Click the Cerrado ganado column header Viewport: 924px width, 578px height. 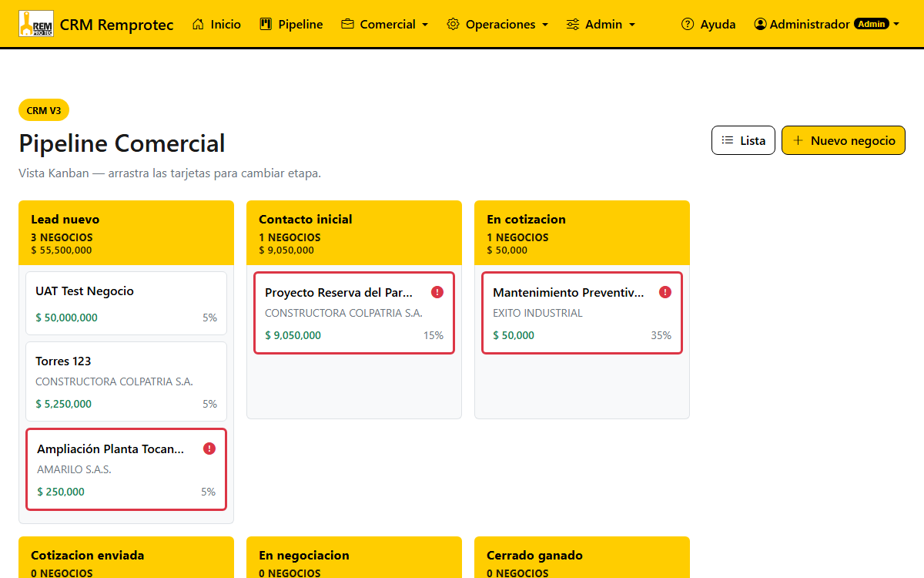pyautogui.click(x=582, y=558)
